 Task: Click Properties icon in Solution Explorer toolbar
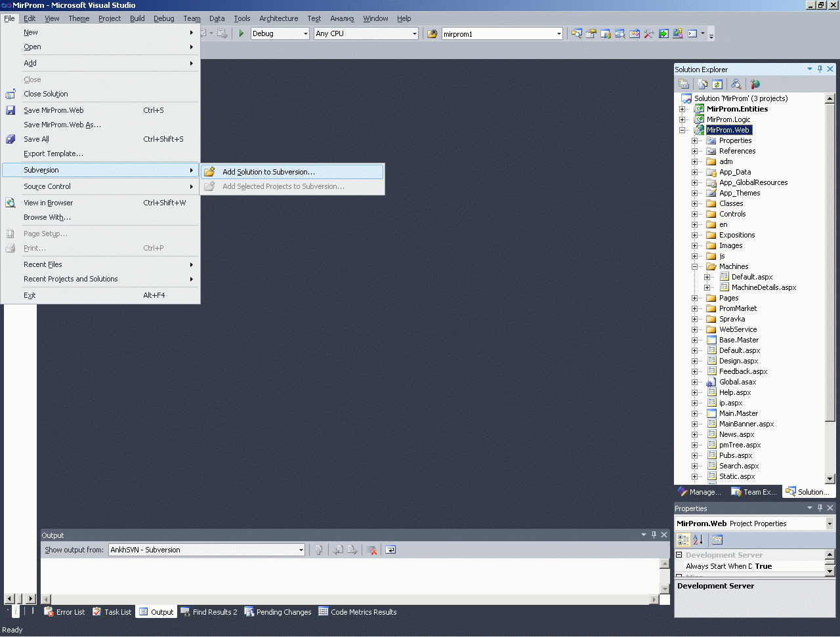point(684,84)
